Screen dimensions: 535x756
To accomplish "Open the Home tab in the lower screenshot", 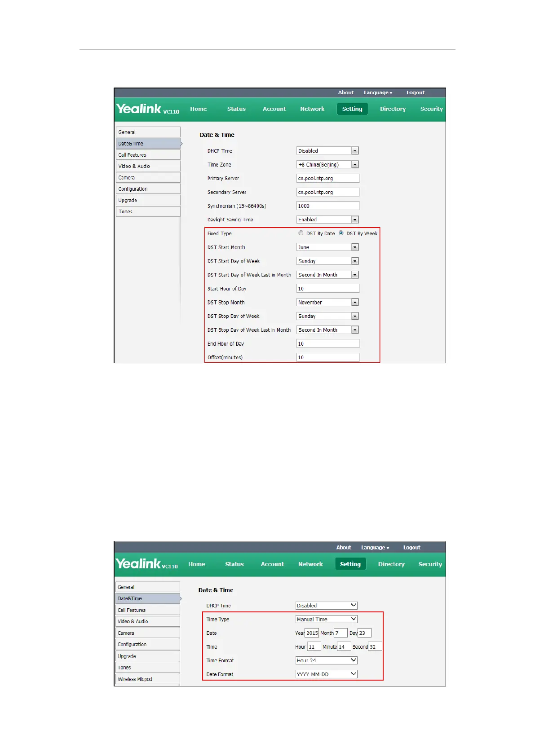I will [x=197, y=564].
